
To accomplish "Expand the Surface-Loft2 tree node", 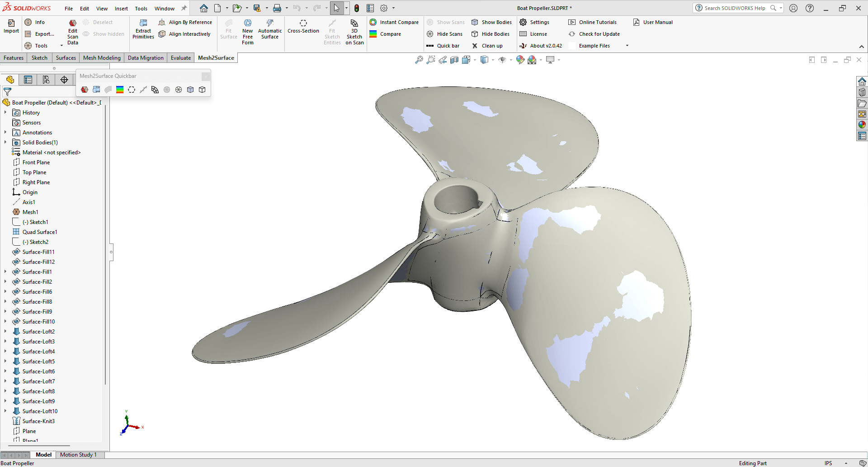I will pyautogui.click(x=5, y=332).
